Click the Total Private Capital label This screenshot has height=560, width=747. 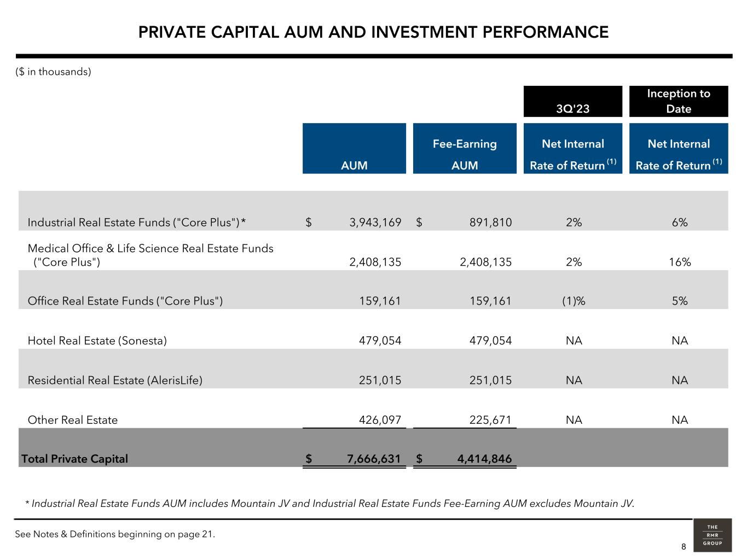tap(74, 459)
